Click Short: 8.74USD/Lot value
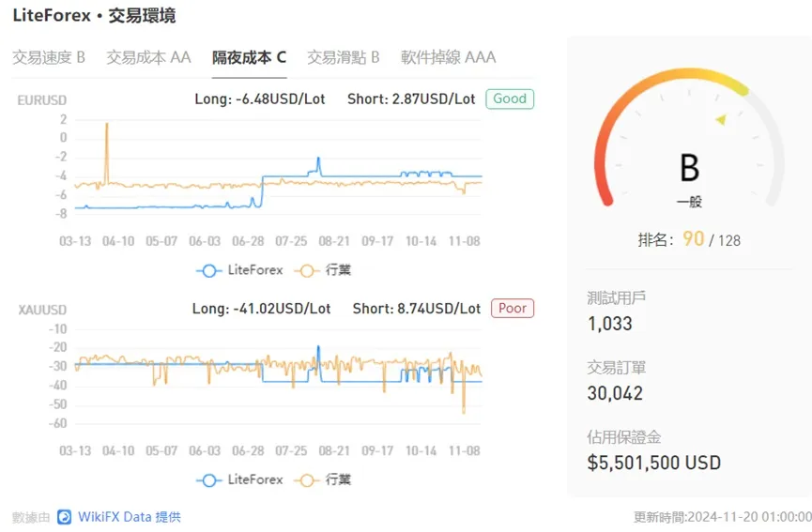This screenshot has width=812, height=532. point(417,309)
